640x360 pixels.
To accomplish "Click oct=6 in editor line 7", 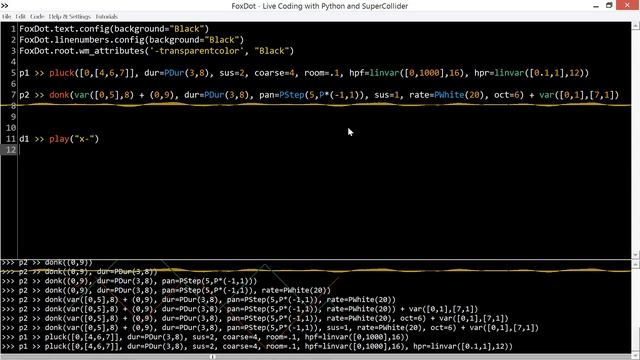I will [x=507, y=95].
